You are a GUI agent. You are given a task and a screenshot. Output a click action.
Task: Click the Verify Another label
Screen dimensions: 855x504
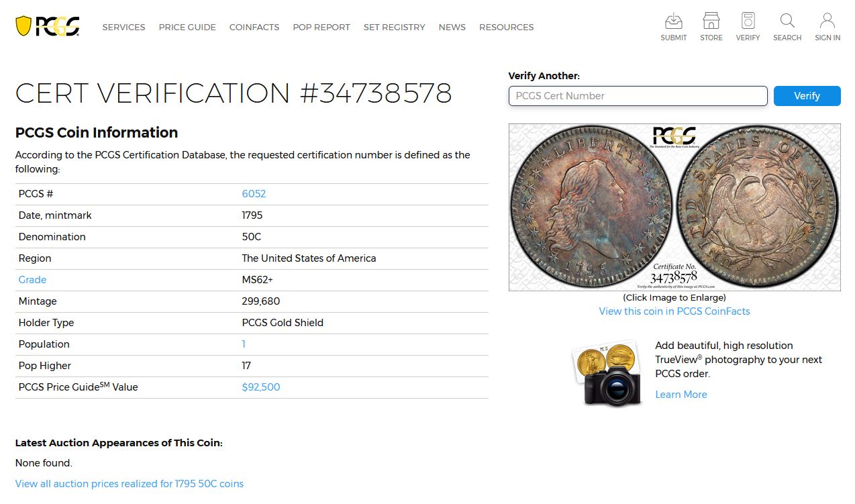point(544,76)
